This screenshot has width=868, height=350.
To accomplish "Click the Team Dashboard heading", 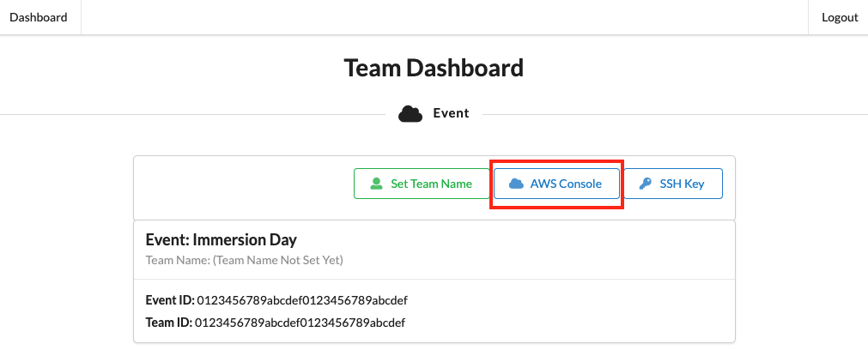I will pos(434,68).
